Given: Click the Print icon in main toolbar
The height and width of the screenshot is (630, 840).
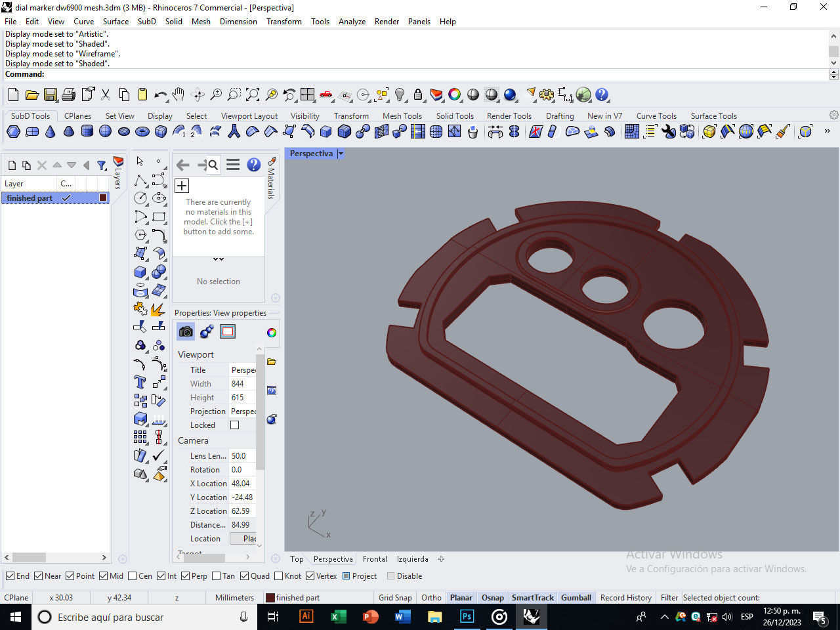Looking at the screenshot, I should point(68,95).
